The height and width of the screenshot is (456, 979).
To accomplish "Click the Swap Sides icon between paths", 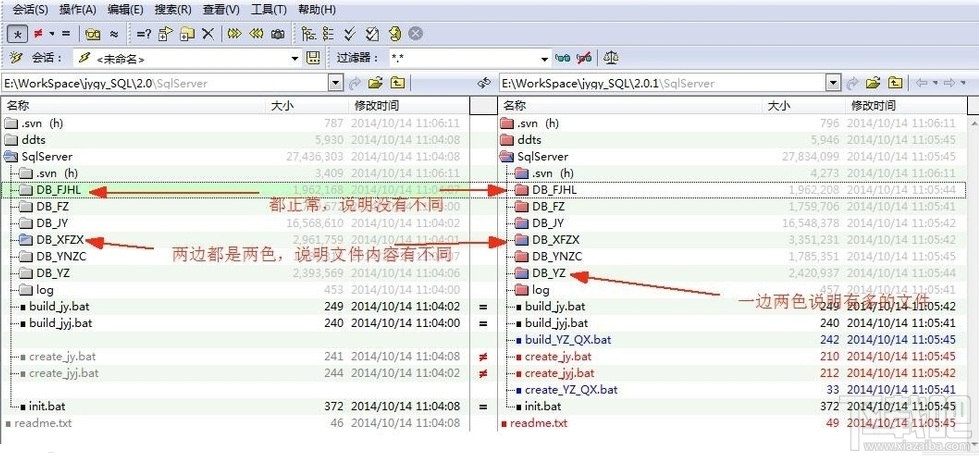I will pyautogui.click(x=484, y=82).
